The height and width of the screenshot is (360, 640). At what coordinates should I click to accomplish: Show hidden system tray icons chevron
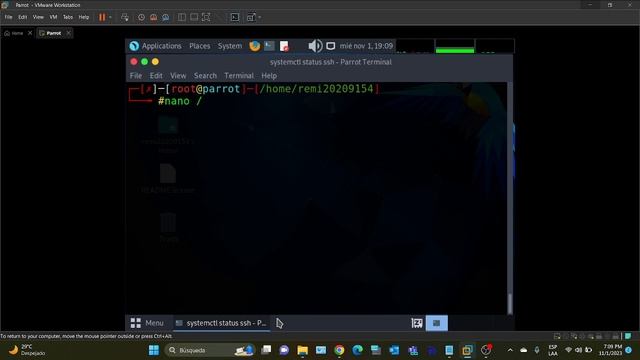click(510, 350)
